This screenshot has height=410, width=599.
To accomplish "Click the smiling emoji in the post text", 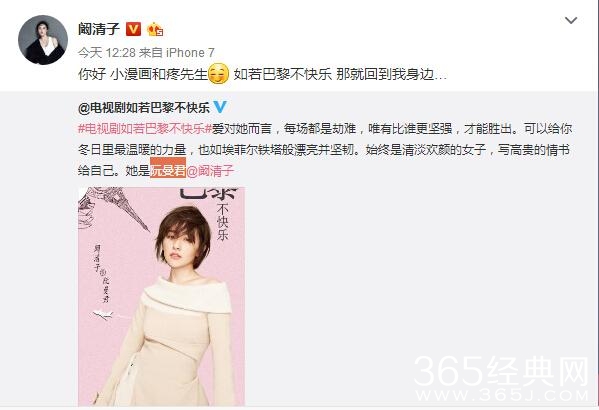I will tap(219, 74).
